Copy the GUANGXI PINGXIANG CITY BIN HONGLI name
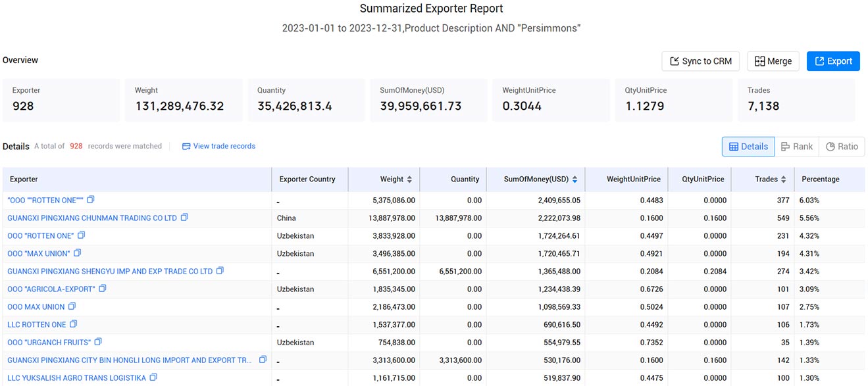 (x=263, y=359)
